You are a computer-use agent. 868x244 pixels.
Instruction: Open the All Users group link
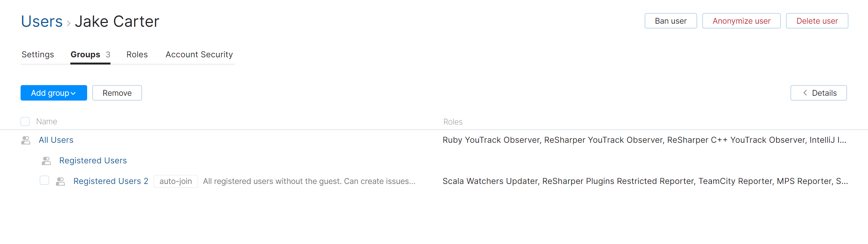(x=56, y=140)
